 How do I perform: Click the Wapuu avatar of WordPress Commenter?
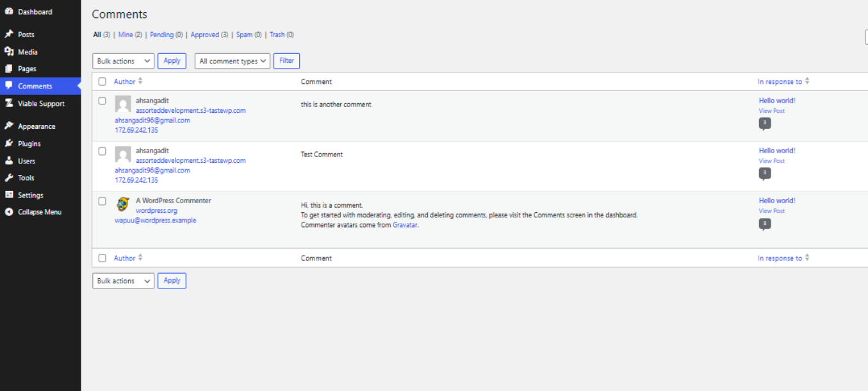[x=123, y=204]
